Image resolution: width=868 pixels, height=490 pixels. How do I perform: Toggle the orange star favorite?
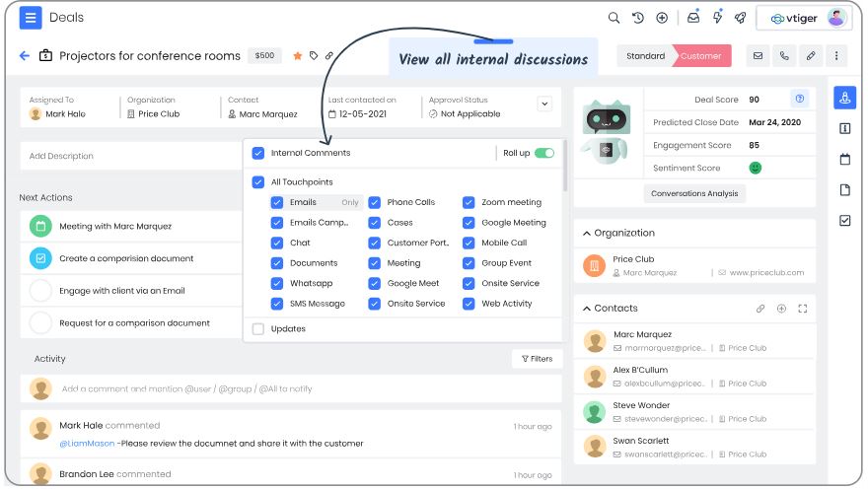[x=297, y=56]
